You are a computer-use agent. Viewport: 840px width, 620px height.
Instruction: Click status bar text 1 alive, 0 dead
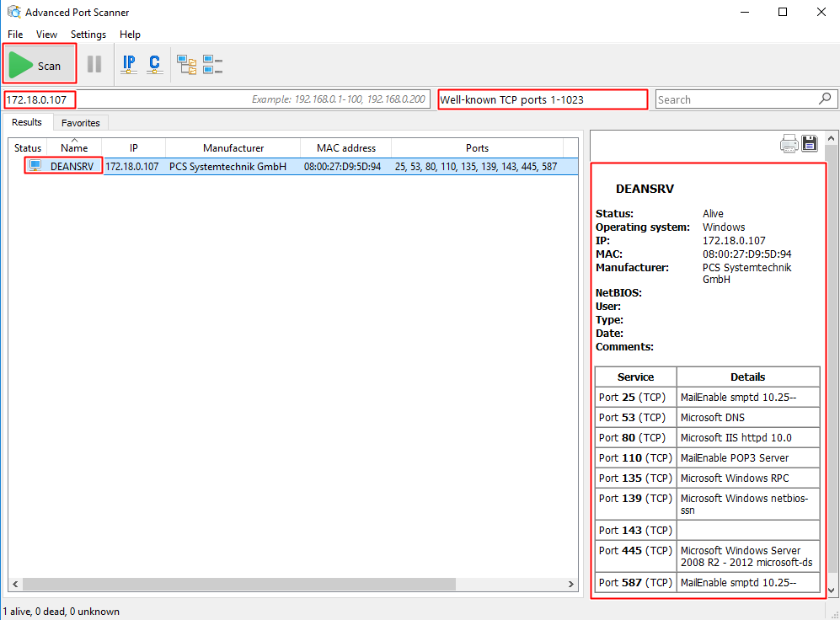[61, 612]
